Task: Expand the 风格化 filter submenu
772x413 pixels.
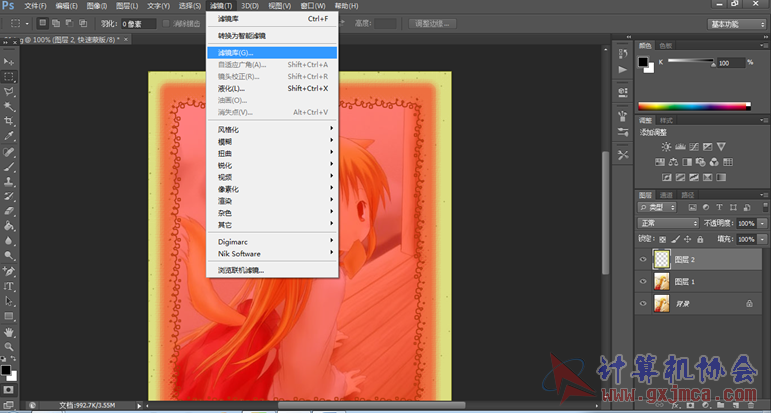Action: 272,129
